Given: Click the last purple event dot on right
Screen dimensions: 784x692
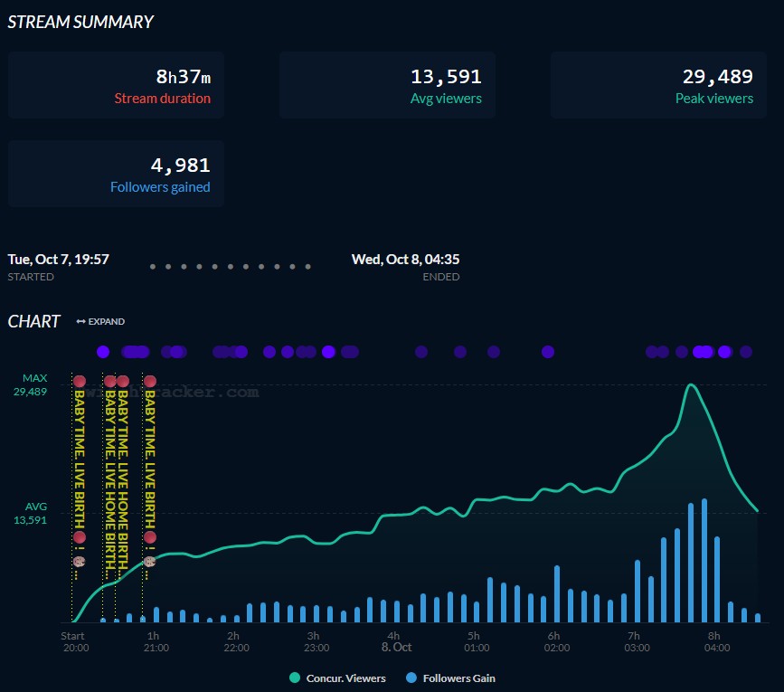Looking at the screenshot, I should 746,352.
